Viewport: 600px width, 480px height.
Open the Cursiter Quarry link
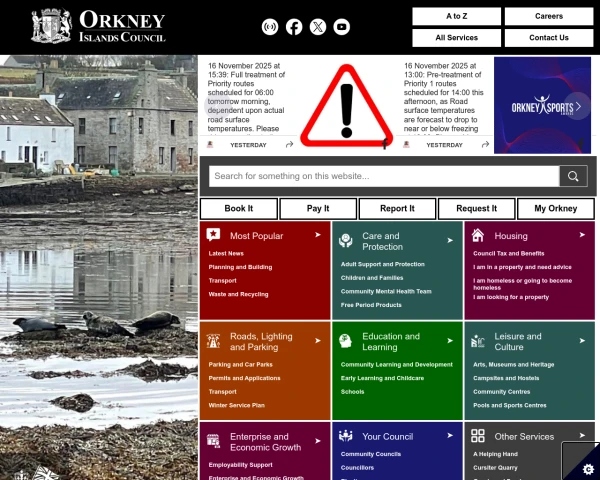pos(495,468)
